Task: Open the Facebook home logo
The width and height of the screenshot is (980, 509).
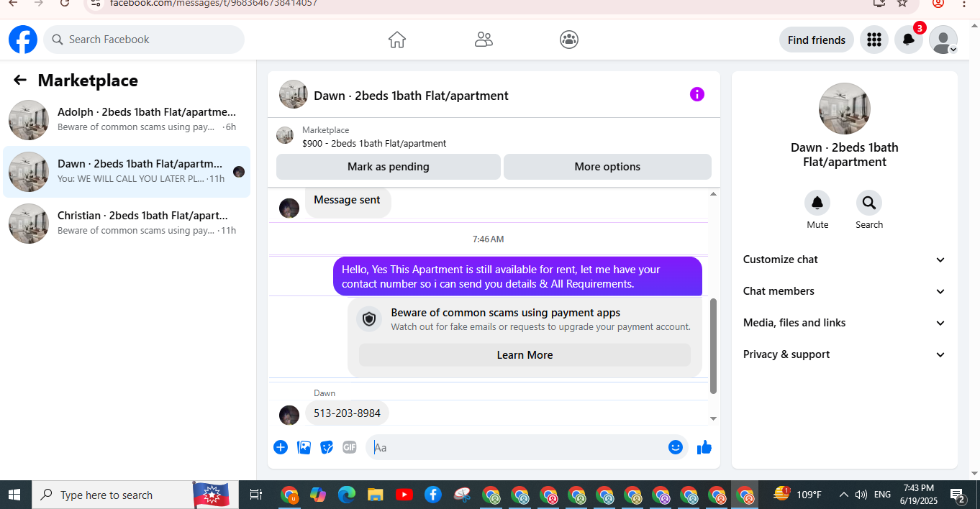Action: [23, 40]
